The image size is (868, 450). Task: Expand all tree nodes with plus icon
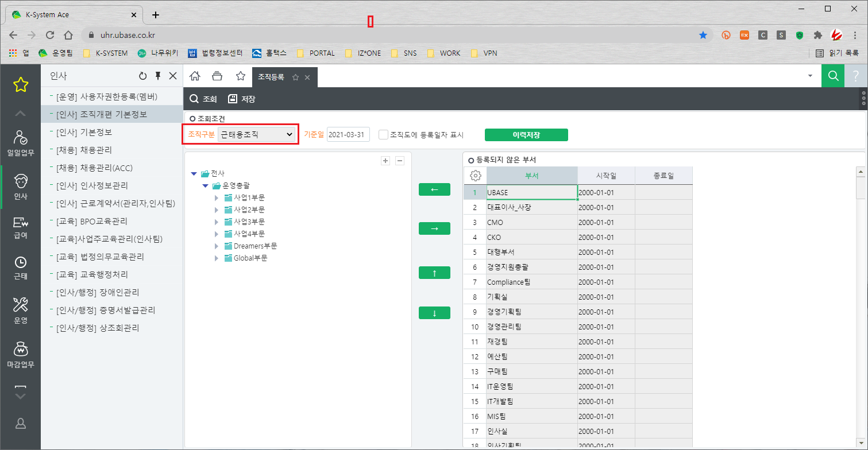pos(385,161)
